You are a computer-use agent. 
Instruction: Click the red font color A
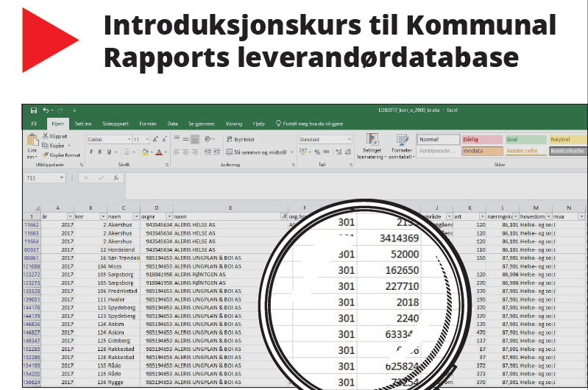pyautogui.click(x=159, y=152)
